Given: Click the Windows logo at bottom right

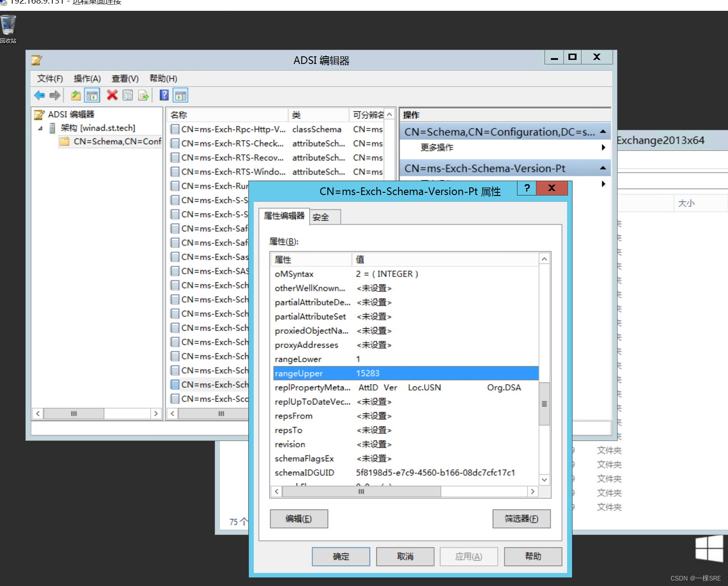Looking at the screenshot, I should [709, 549].
